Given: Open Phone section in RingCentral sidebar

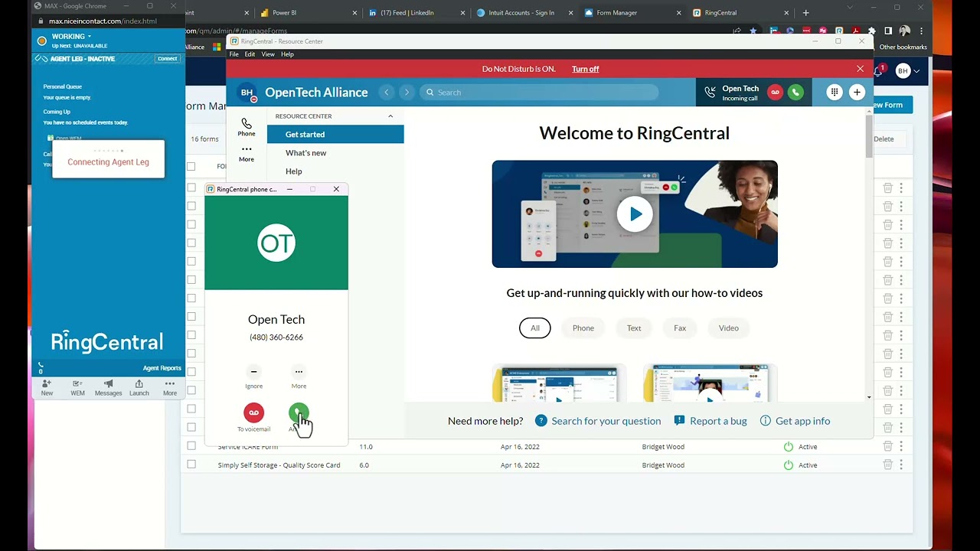Looking at the screenshot, I should pos(247,127).
